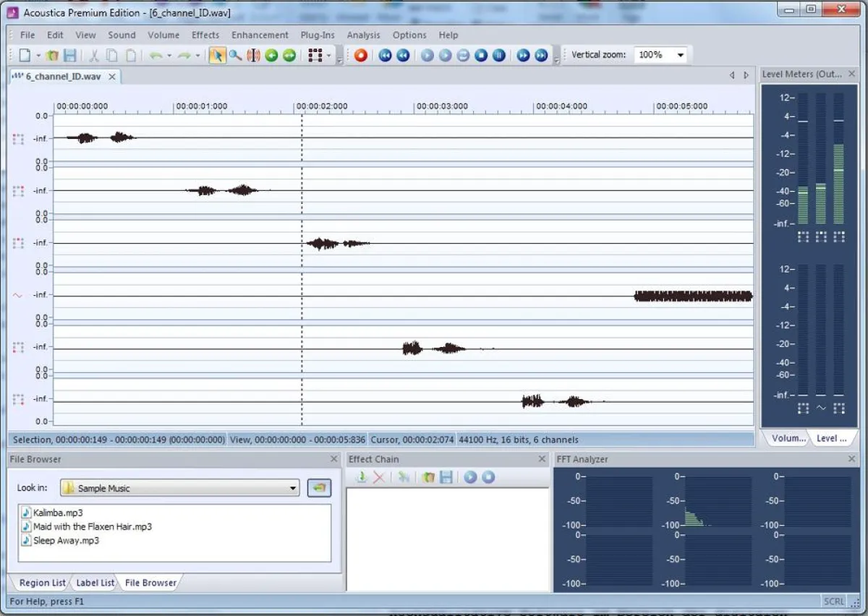868x616 pixels.
Task: Open the Look in folder dropdown
Action: pos(295,487)
